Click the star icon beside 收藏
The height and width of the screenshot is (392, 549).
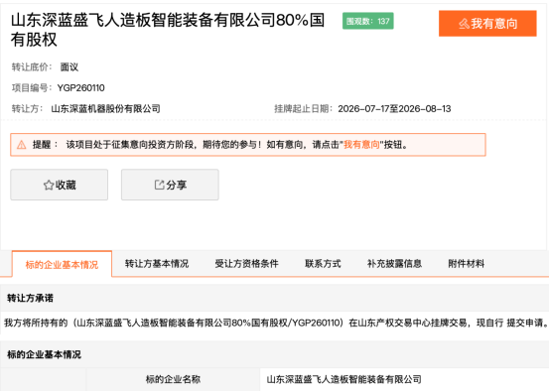(49, 185)
